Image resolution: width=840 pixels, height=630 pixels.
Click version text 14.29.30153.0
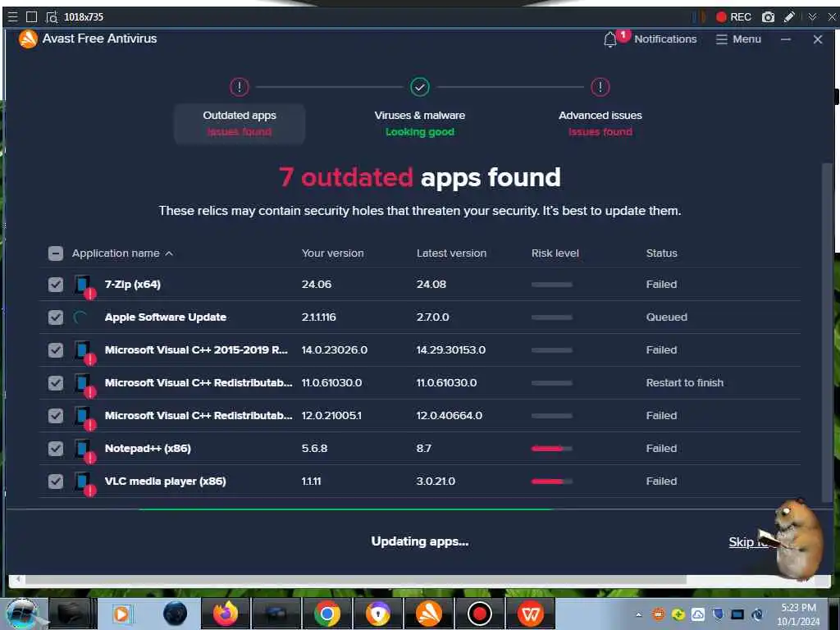click(x=451, y=350)
